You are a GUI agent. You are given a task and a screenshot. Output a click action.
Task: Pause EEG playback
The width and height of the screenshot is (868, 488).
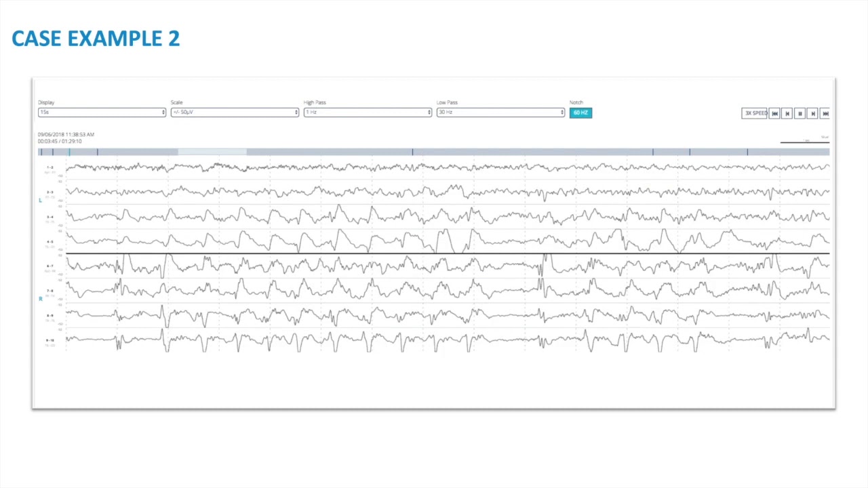[x=800, y=113]
